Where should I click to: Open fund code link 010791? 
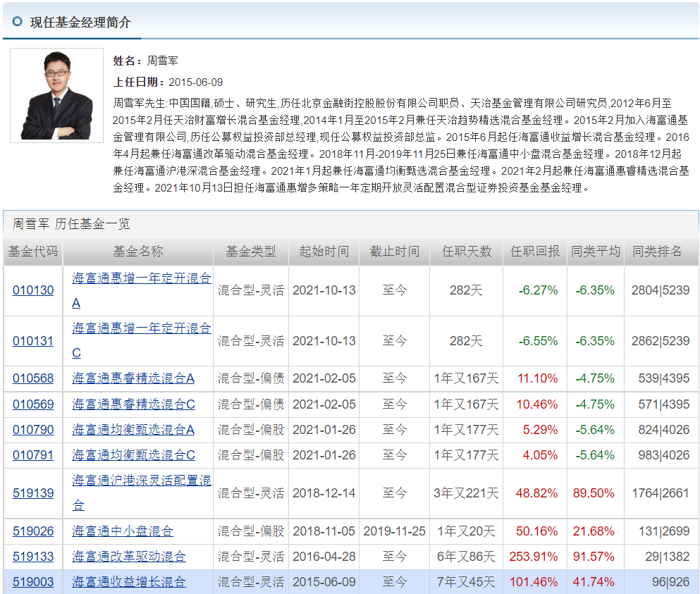point(33,455)
